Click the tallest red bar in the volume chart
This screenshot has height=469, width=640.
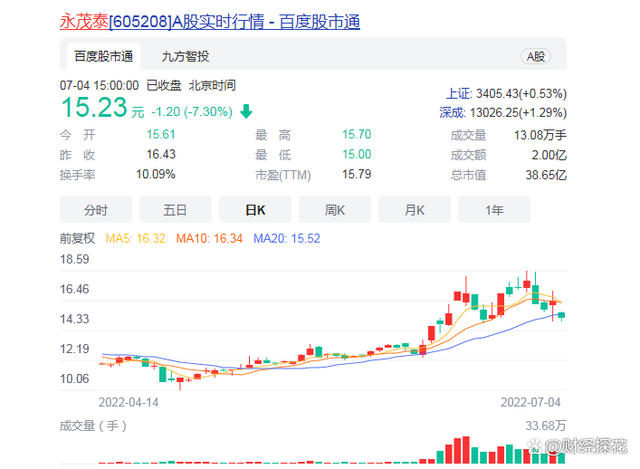click(x=466, y=450)
